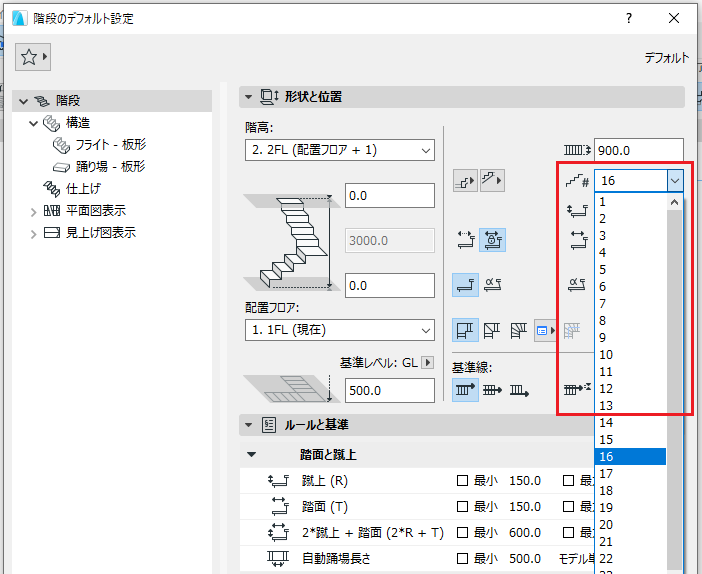Image resolution: width=702 pixels, height=574 pixels.
Task: Open the 基準レベル GL arrow button
Action: 428,362
